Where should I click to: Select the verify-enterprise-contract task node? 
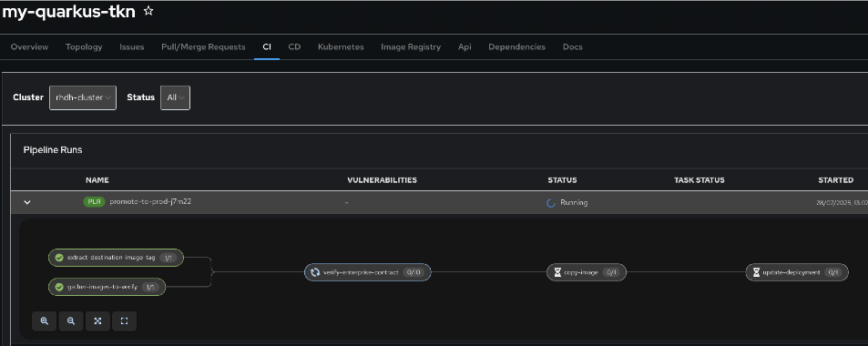[368, 272]
